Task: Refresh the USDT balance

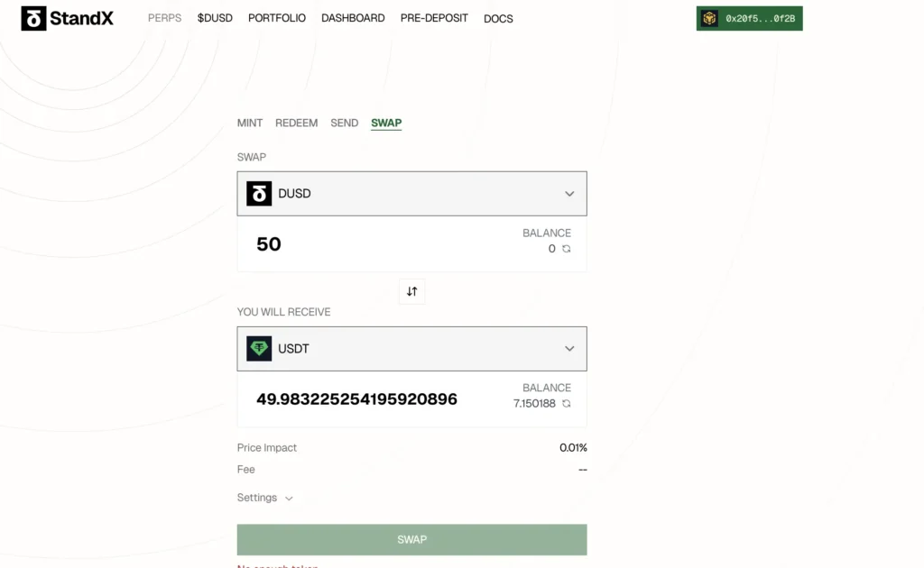Action: (567, 404)
